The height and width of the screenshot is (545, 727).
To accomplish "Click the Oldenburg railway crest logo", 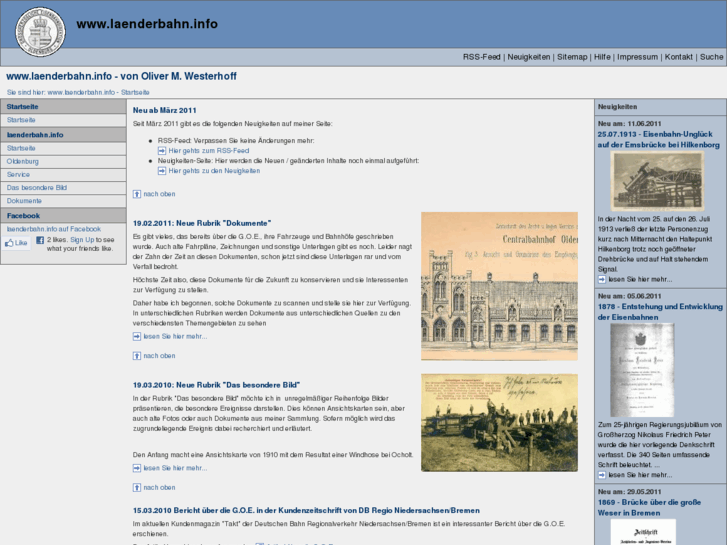I will click(40, 32).
